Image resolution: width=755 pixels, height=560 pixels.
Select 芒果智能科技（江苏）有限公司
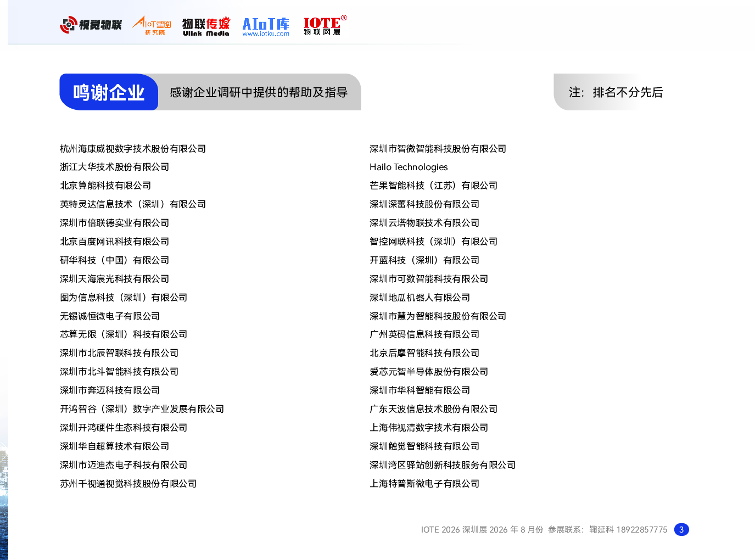[434, 186]
